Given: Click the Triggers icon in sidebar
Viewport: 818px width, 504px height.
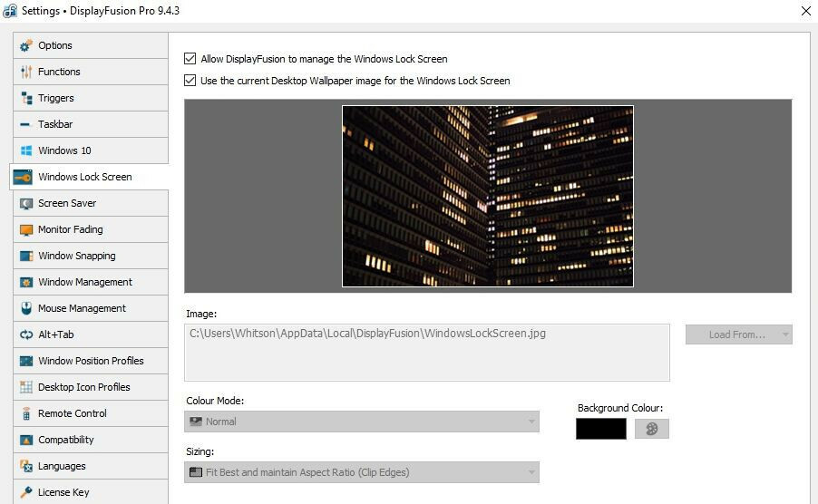Looking at the screenshot, I should click(25, 98).
